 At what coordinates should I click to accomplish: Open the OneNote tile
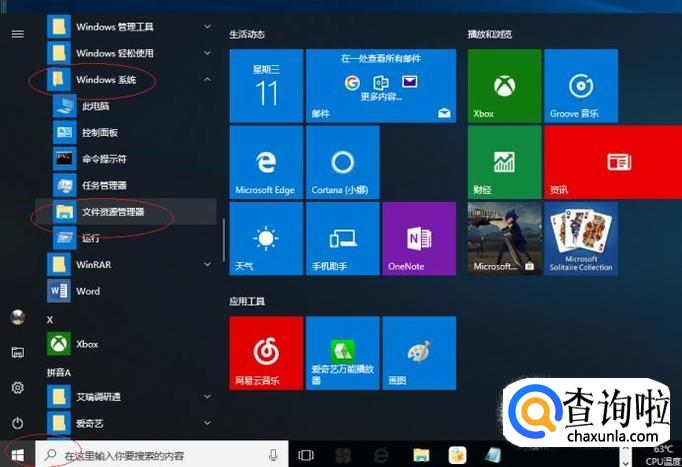click(419, 239)
